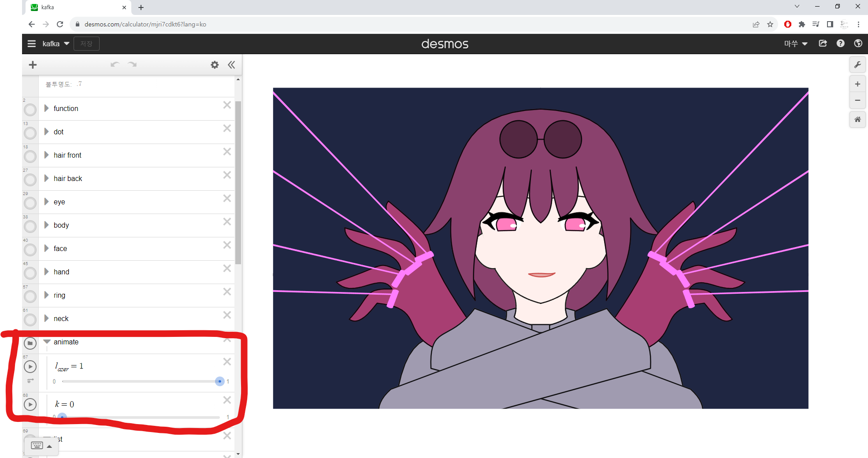Click the save button in header

(86, 44)
